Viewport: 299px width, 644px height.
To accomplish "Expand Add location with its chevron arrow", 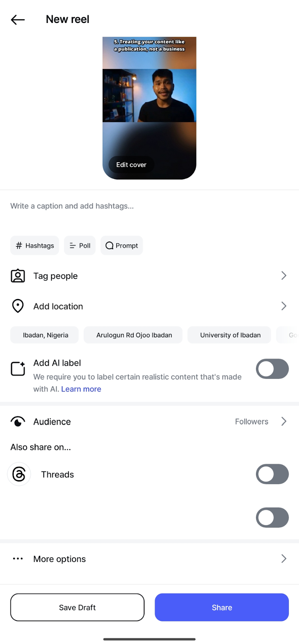I will click(284, 306).
